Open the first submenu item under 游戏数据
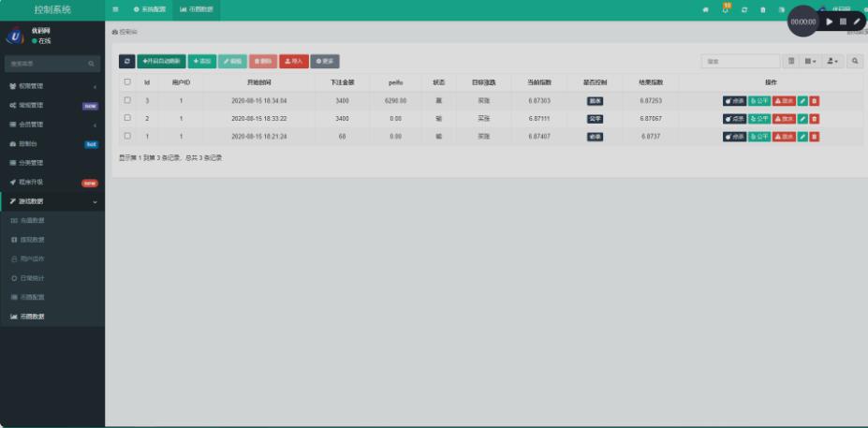 [52, 220]
